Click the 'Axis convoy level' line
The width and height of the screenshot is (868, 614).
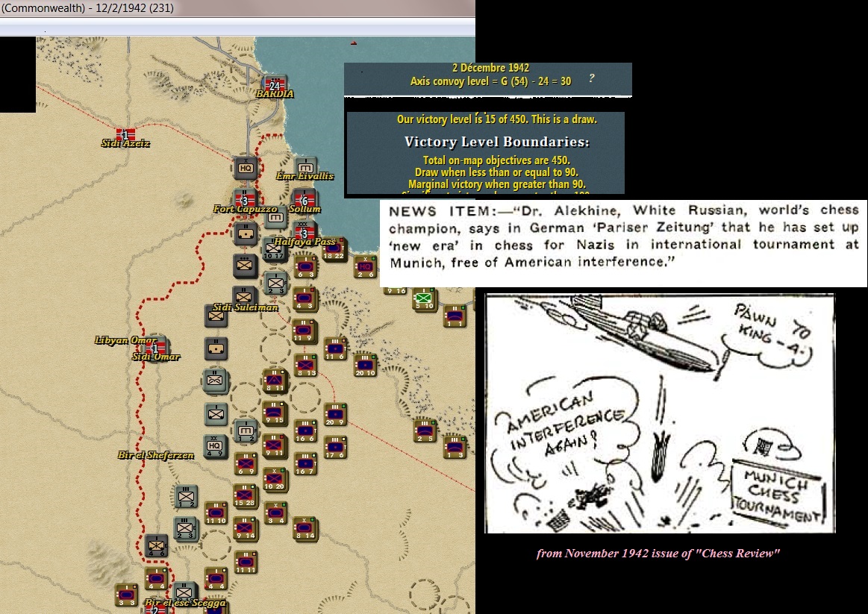click(x=490, y=81)
